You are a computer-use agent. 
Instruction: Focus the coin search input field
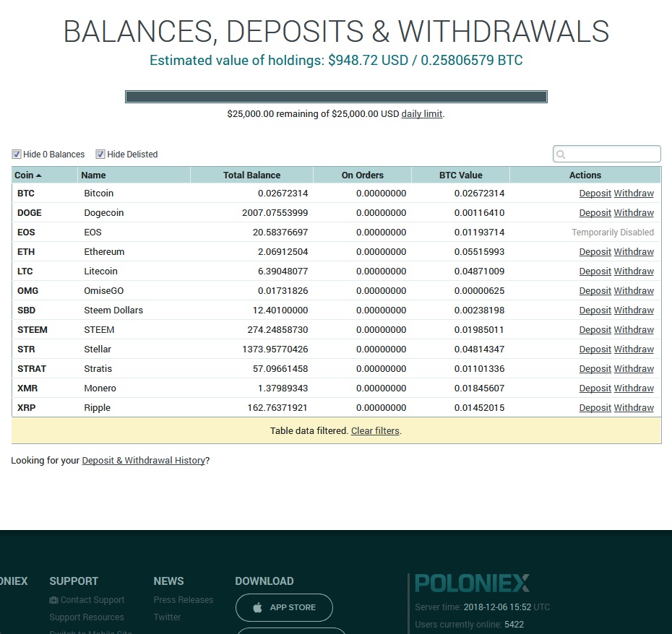pyautogui.click(x=607, y=155)
